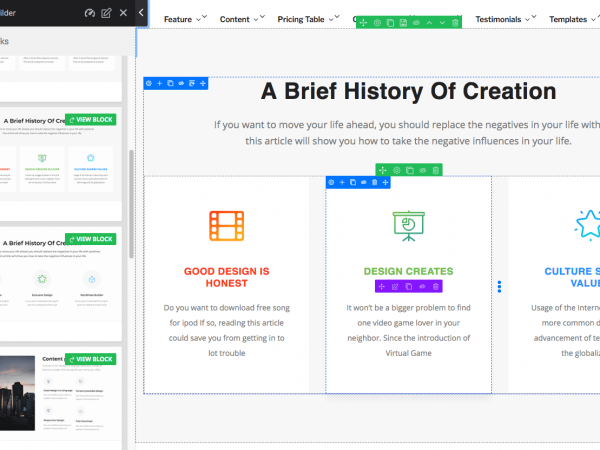Click View Block on the first history block
600x450 pixels.
point(91,120)
